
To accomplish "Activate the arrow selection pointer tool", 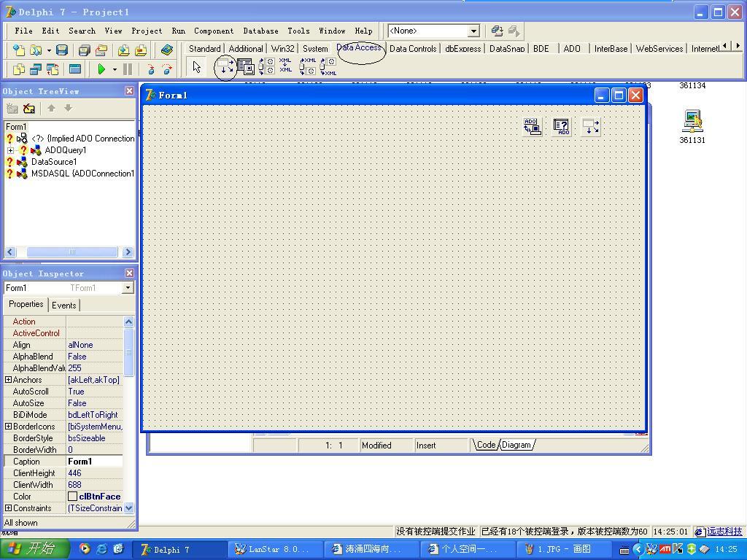I will click(196, 68).
